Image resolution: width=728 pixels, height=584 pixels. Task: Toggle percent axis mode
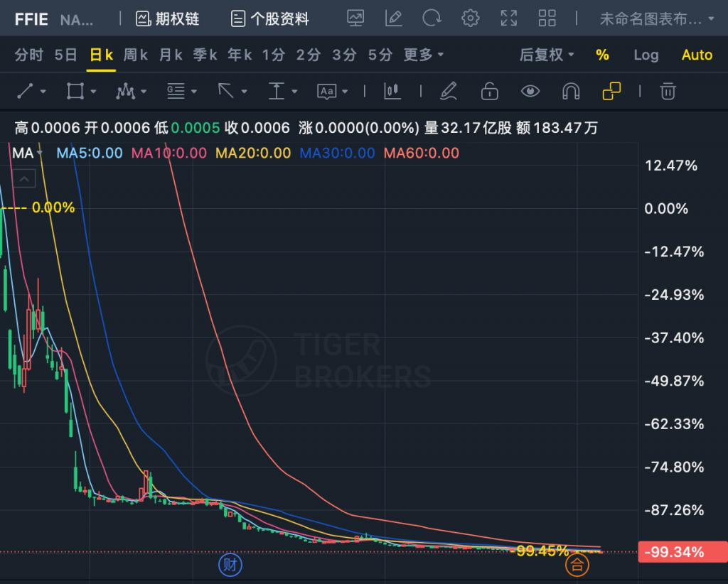click(602, 55)
